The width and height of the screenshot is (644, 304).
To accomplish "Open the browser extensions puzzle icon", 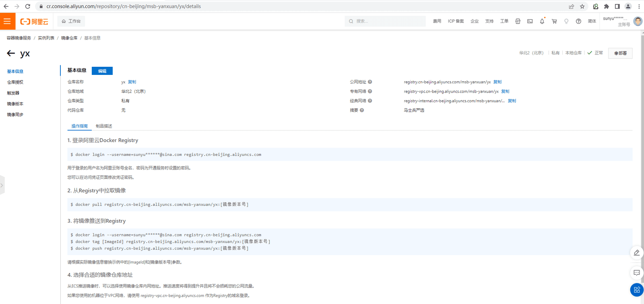I will [x=607, y=6].
